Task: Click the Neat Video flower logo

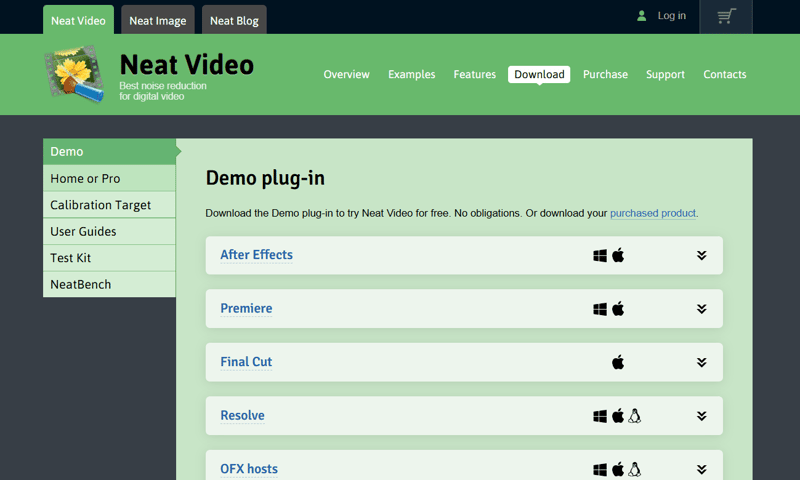Action: [x=74, y=74]
